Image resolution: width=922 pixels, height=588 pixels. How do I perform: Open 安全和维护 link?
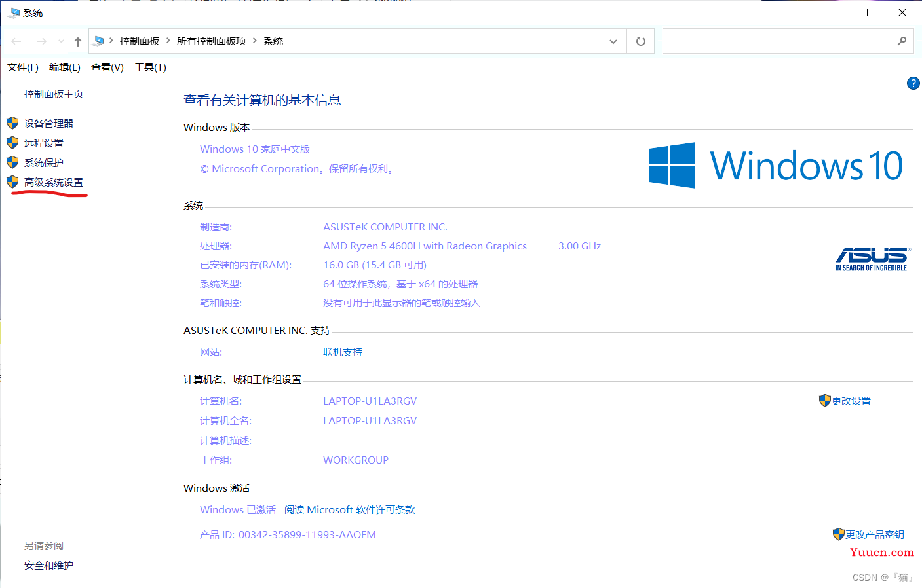click(48, 565)
